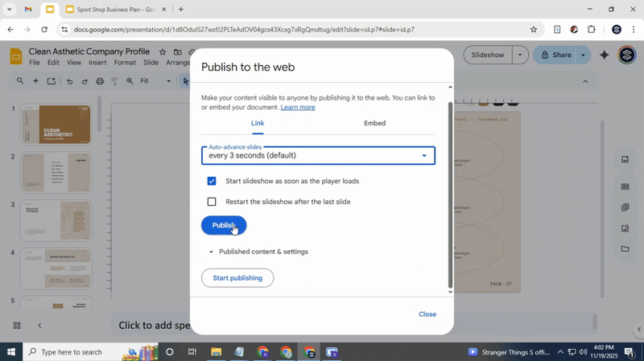Click the undo arrow icon

(x=69, y=81)
